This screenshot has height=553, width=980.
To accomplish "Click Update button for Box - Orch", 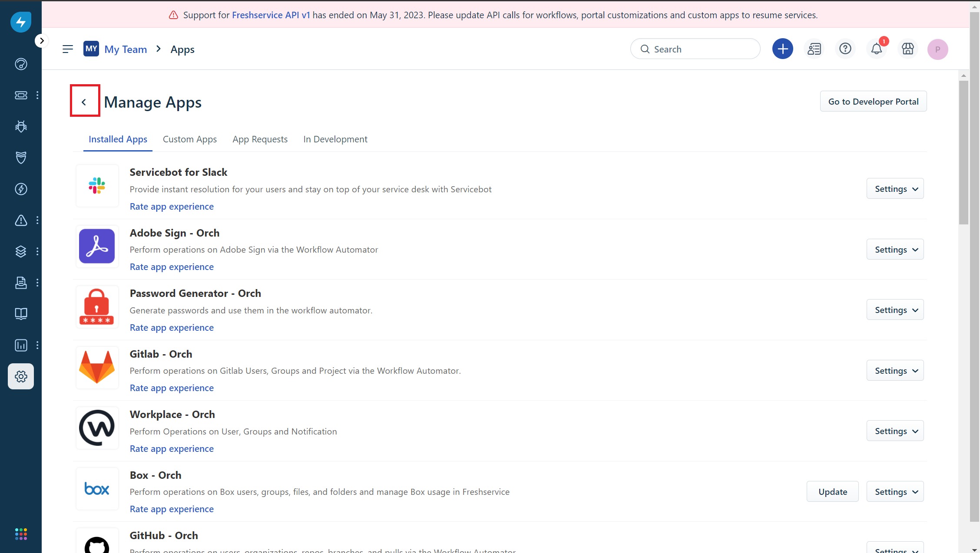I will tap(833, 492).
